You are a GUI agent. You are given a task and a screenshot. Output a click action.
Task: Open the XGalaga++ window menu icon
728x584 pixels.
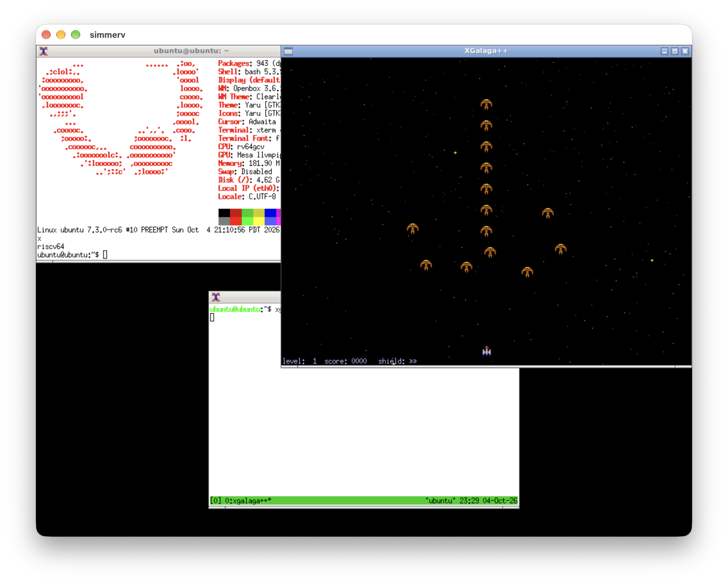pos(288,51)
